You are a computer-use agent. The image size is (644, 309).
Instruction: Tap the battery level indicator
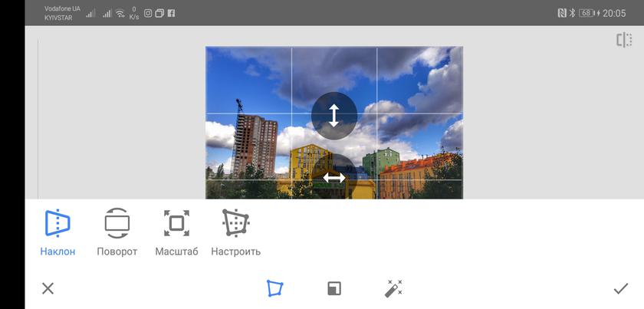coord(587,13)
